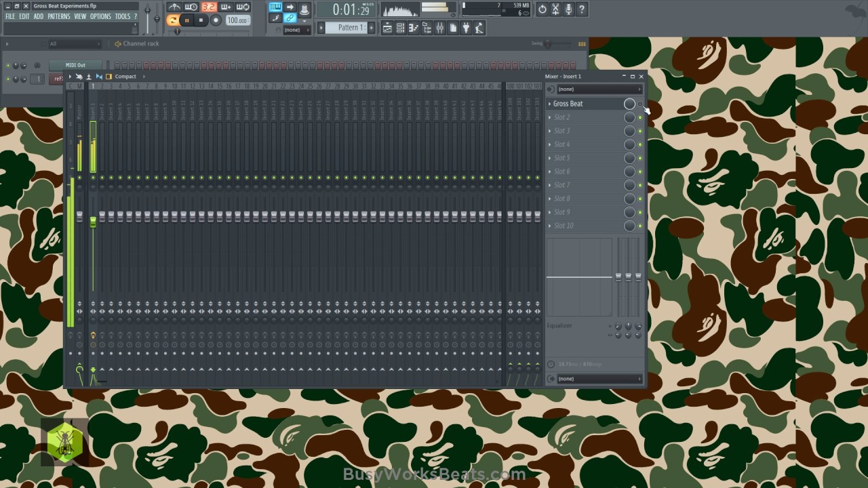Open the Mixer toolbar icon
868x488 pixels.
click(439, 28)
